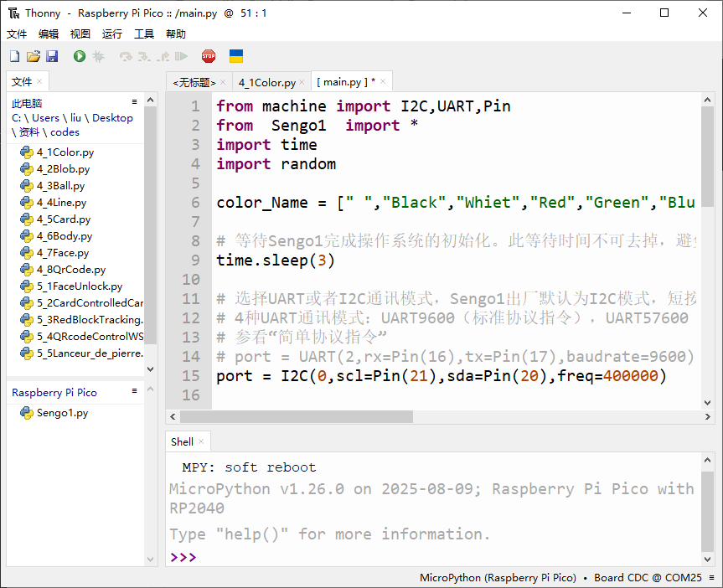The height and width of the screenshot is (588, 723).
Task: Open Raspberry Pi Pico files hamburger menu
Action: tap(134, 390)
